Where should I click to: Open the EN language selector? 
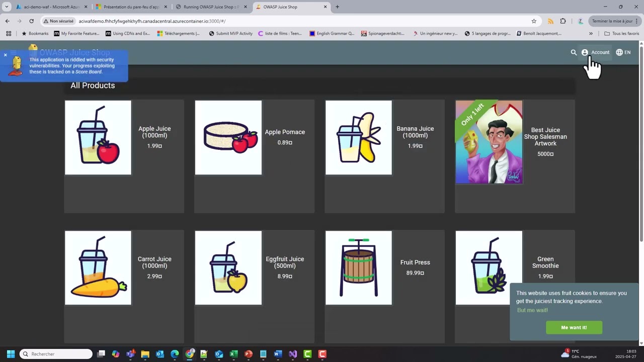click(x=623, y=52)
